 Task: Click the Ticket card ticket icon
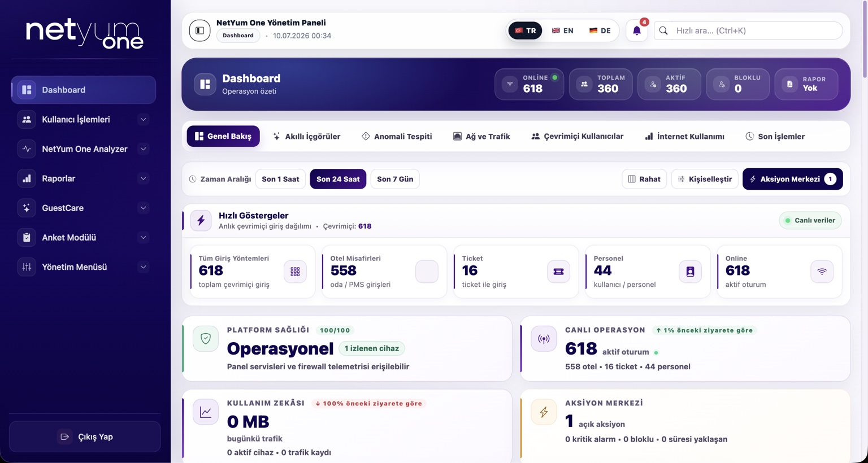coord(558,272)
